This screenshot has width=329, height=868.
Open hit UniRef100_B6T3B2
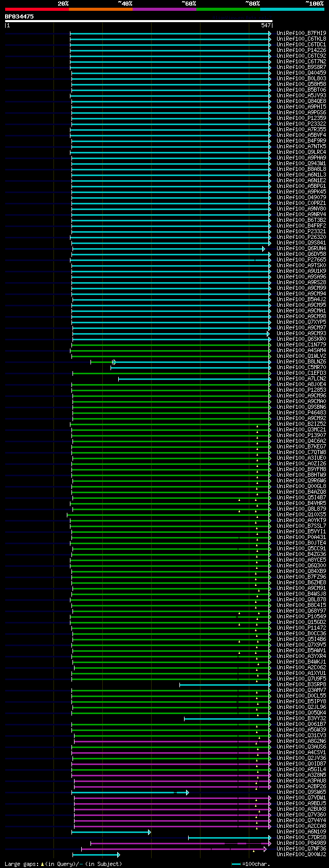point(301,220)
